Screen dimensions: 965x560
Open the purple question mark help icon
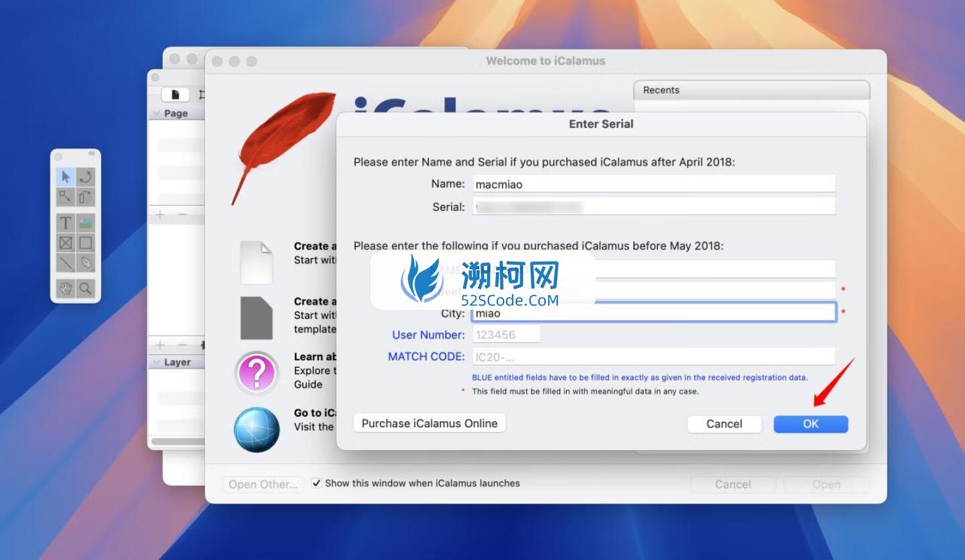click(256, 373)
